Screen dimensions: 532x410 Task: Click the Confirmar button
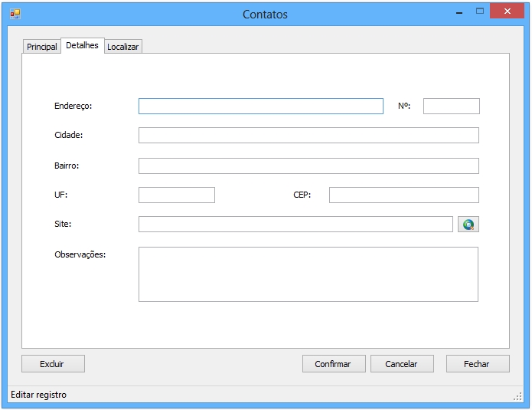pyautogui.click(x=334, y=364)
